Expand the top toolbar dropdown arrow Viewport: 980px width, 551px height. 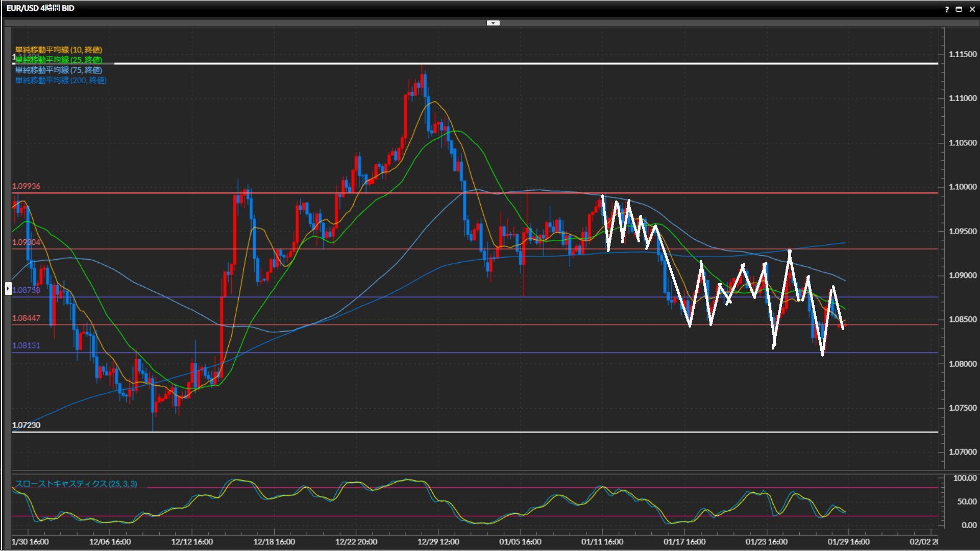[x=493, y=23]
